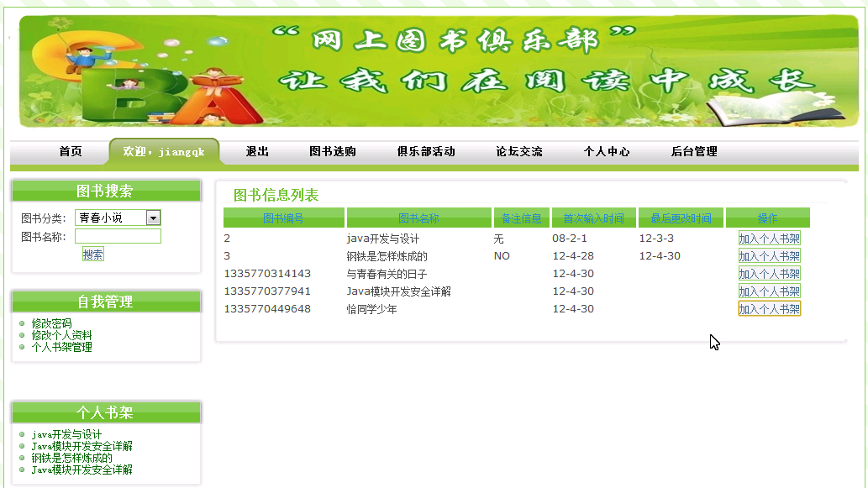Select book number 1335770314143 cell
This screenshot has height=488, width=868.
(x=267, y=274)
